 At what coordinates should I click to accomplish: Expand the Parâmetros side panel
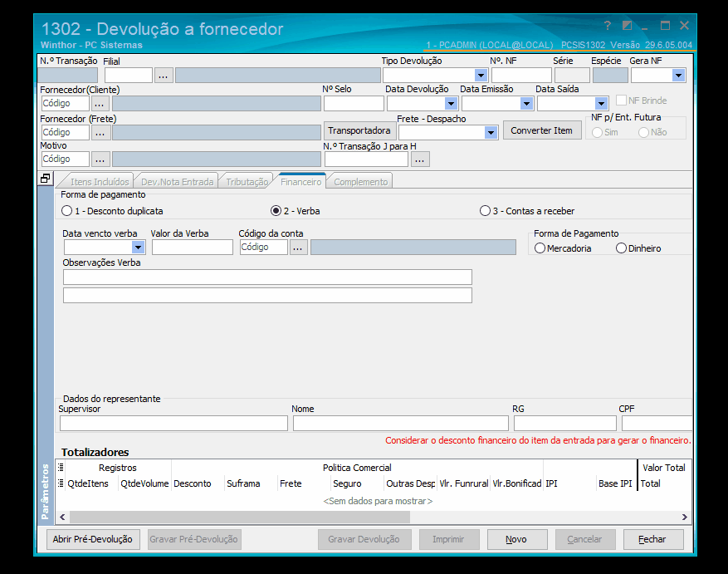click(45, 492)
